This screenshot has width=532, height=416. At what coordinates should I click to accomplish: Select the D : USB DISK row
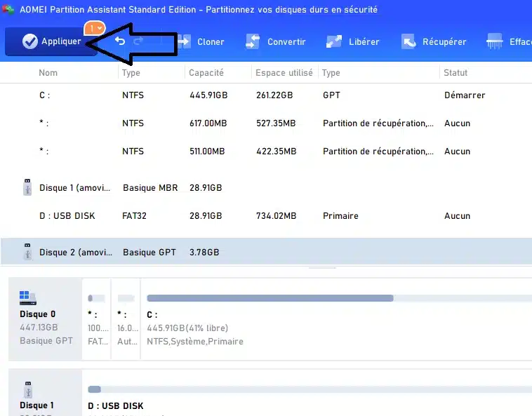tap(266, 215)
